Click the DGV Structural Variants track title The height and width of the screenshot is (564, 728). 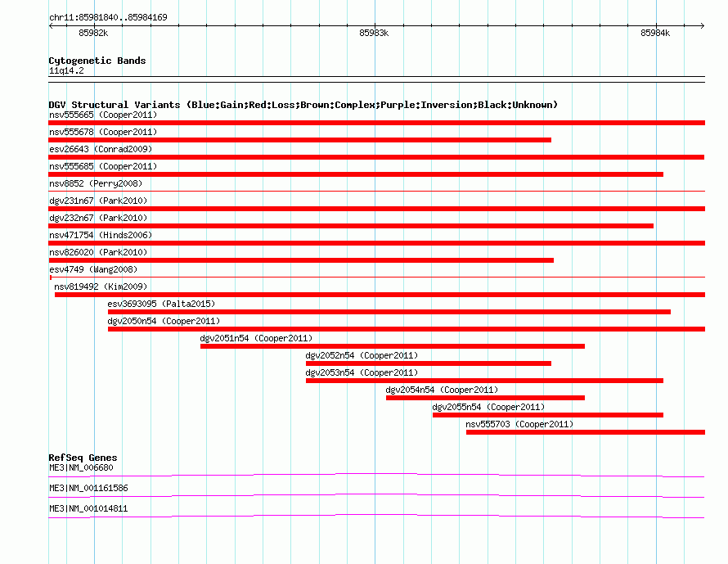[303, 105]
